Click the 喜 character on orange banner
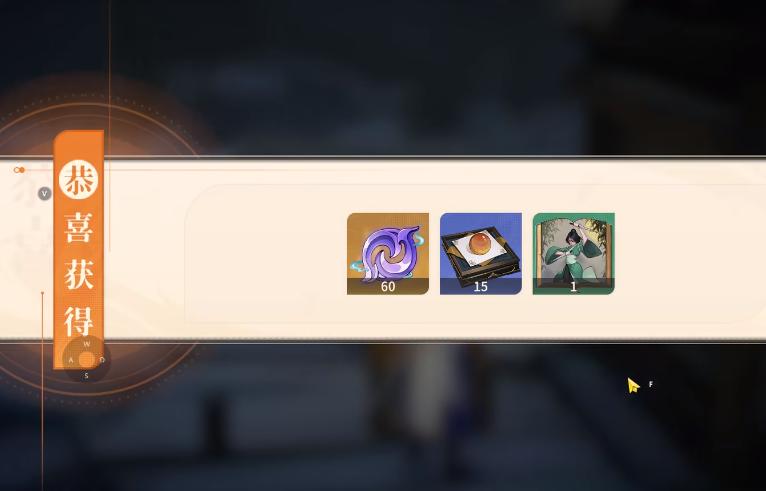The height and width of the screenshot is (491, 766). [x=79, y=227]
